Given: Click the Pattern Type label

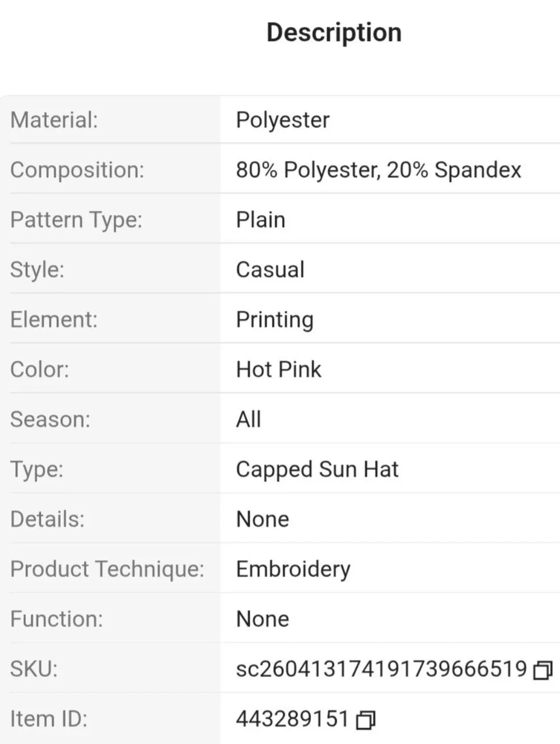Looking at the screenshot, I should 77,220.
